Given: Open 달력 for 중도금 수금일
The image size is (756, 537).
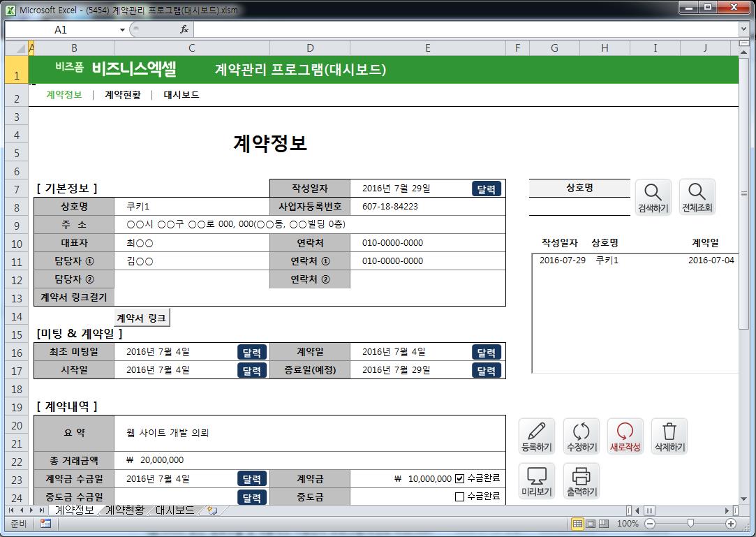Looking at the screenshot, I should pos(252,497).
